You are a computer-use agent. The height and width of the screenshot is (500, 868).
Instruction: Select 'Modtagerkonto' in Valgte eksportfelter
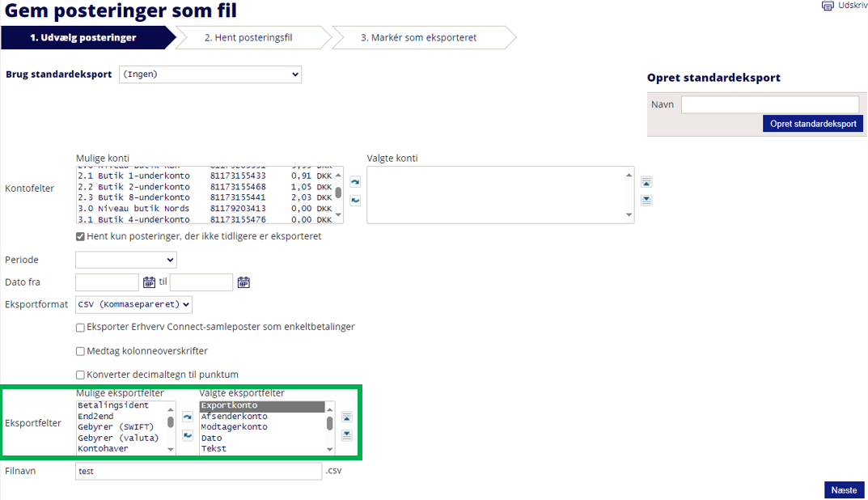262,427
